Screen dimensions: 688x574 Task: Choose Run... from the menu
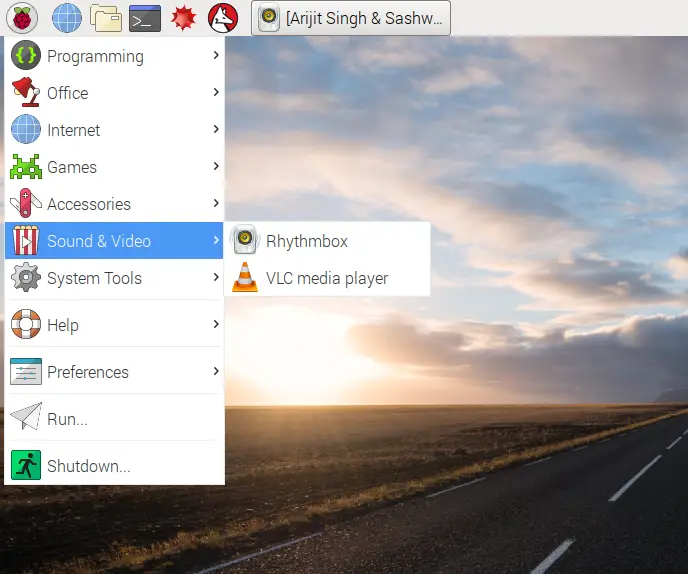point(114,418)
